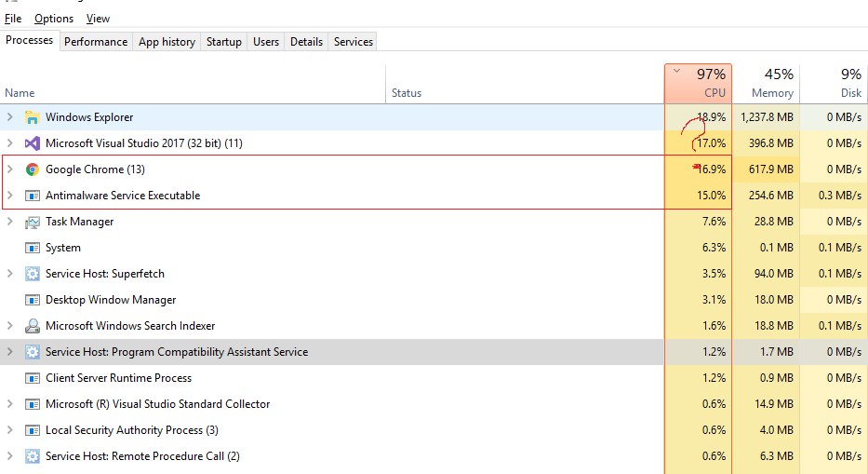The width and height of the screenshot is (868, 474).
Task: Open the Startup tab
Action: (223, 42)
